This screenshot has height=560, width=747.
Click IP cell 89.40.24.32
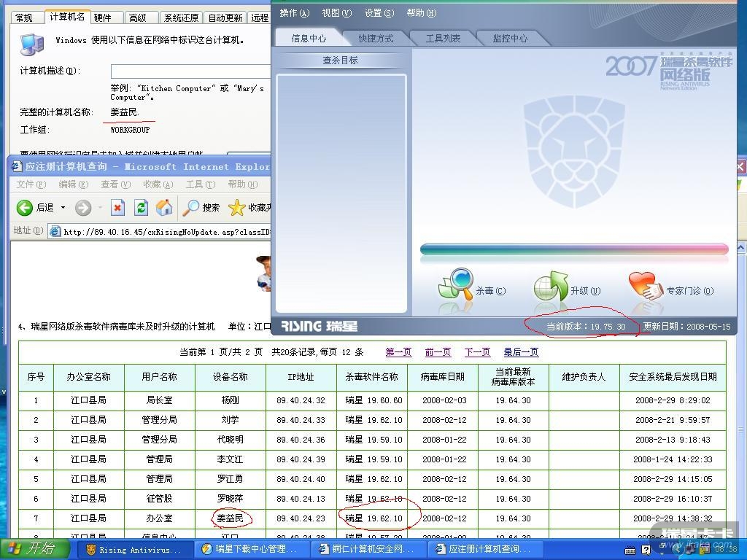coord(301,400)
